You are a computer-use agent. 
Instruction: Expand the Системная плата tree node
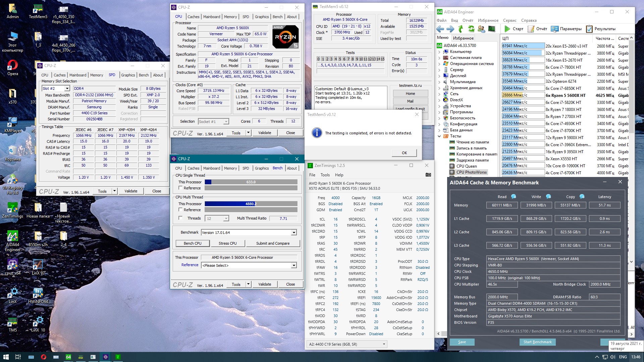point(439,58)
